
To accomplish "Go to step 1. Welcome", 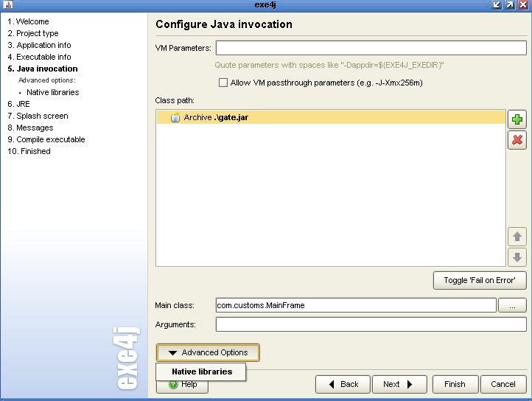I will click(x=28, y=21).
